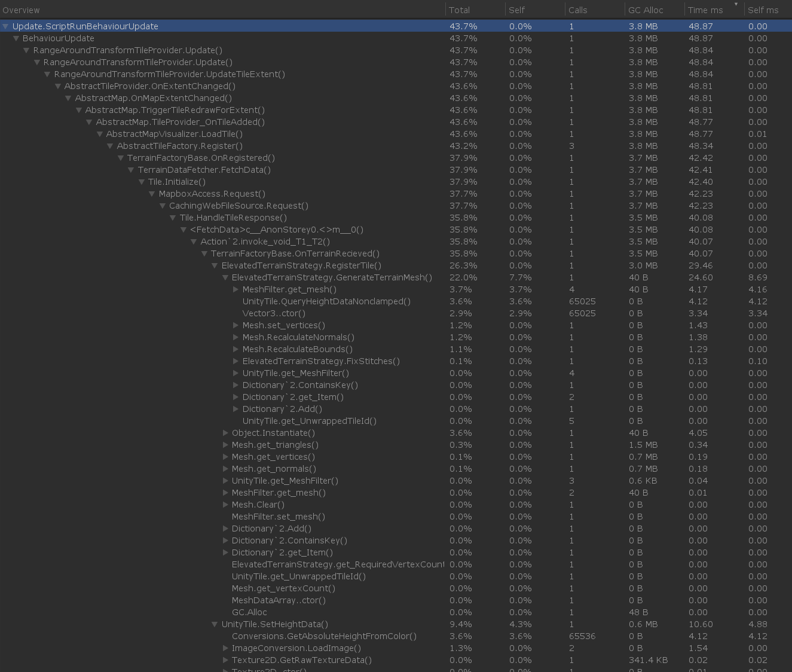The height and width of the screenshot is (672, 792).
Task: Collapse TerrainFactoryBase.OnRegistered() subtree
Action: pyautogui.click(x=120, y=158)
